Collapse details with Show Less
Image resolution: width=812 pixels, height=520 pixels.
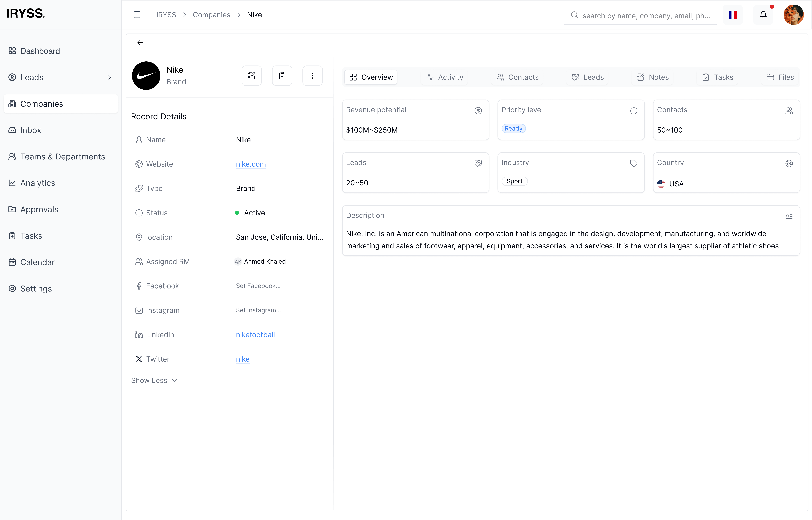tap(154, 381)
